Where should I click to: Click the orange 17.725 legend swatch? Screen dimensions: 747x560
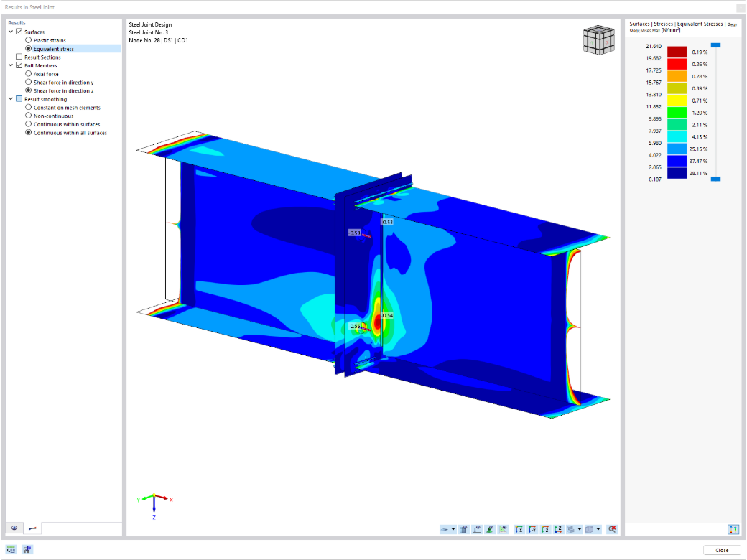(677, 76)
